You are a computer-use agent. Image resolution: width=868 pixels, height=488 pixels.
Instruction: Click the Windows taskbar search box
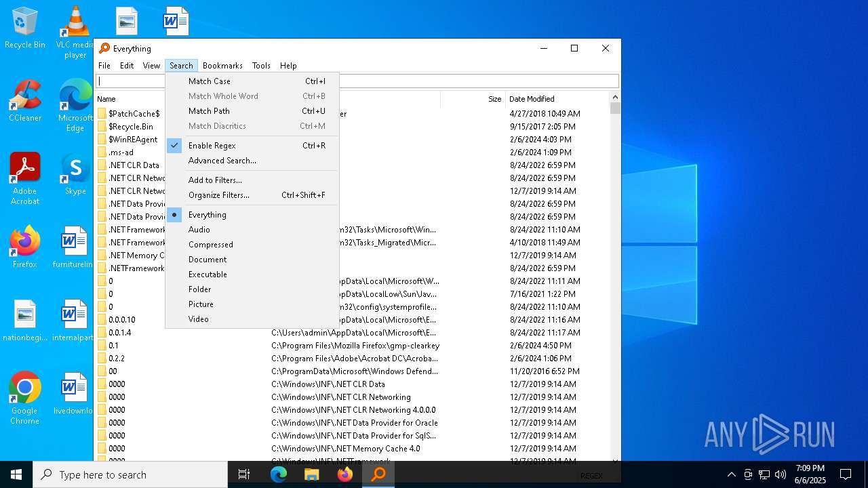130,474
